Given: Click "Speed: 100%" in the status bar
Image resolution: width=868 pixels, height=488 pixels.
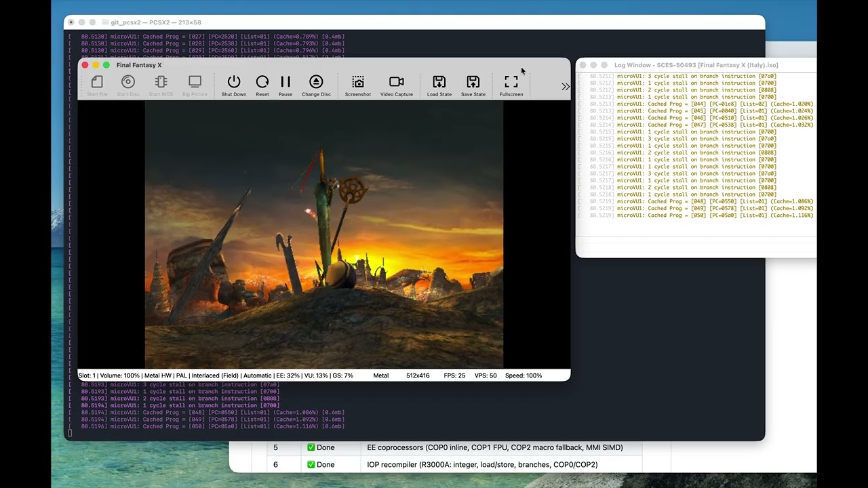Looking at the screenshot, I should click(524, 375).
